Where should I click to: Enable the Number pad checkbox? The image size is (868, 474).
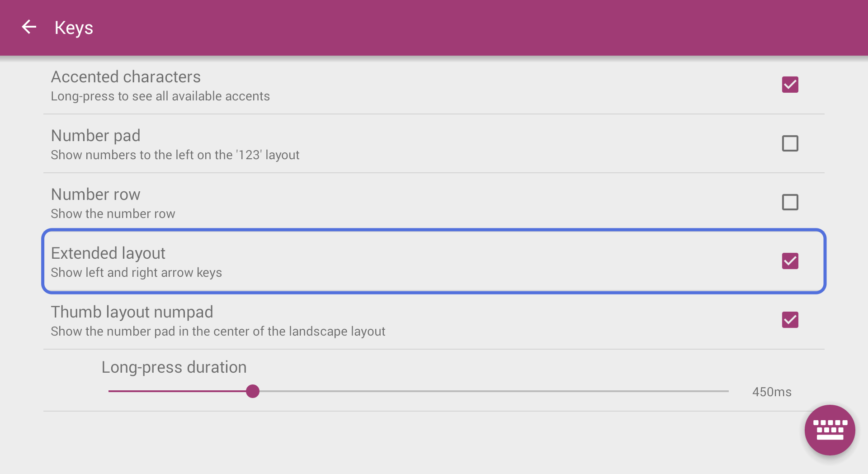790,143
